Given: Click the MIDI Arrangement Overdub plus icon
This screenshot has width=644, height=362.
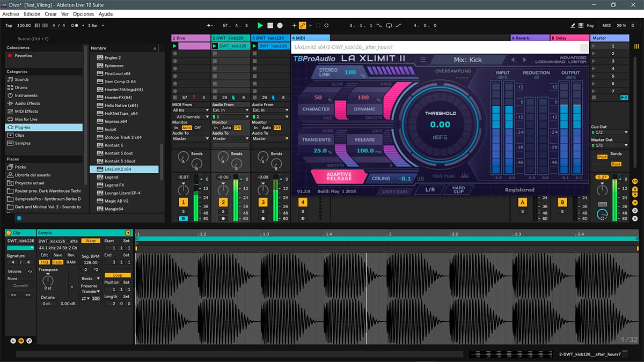Looking at the screenshot, I should (x=294, y=25).
